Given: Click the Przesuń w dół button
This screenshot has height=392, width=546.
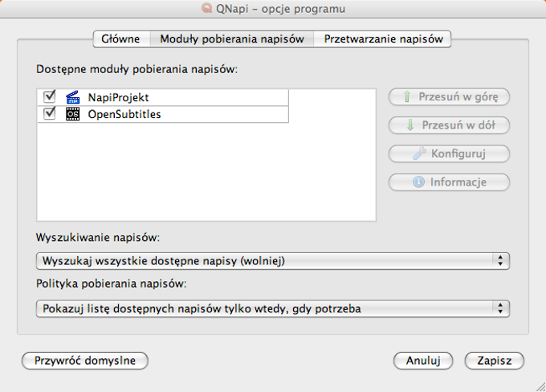Looking at the screenshot, I should [449, 125].
